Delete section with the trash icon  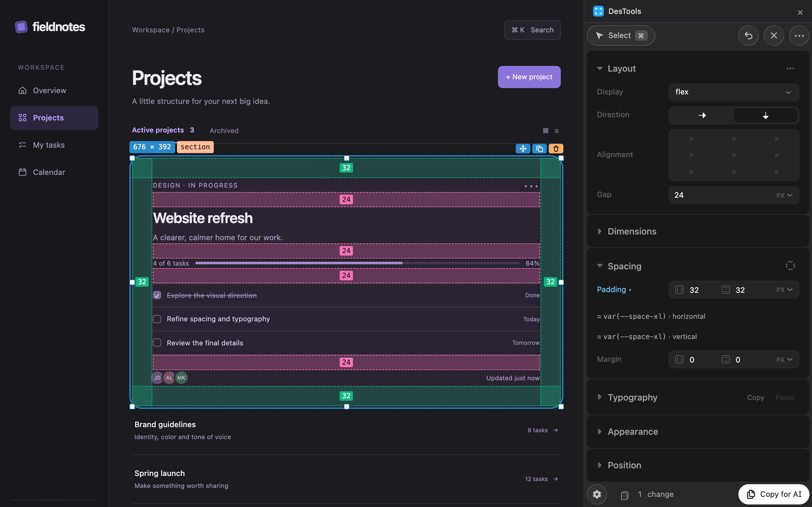click(556, 149)
